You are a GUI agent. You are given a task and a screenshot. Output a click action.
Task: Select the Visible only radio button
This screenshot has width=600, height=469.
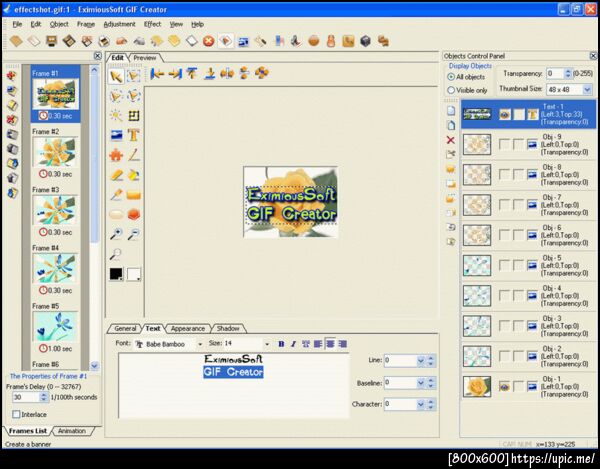click(451, 90)
